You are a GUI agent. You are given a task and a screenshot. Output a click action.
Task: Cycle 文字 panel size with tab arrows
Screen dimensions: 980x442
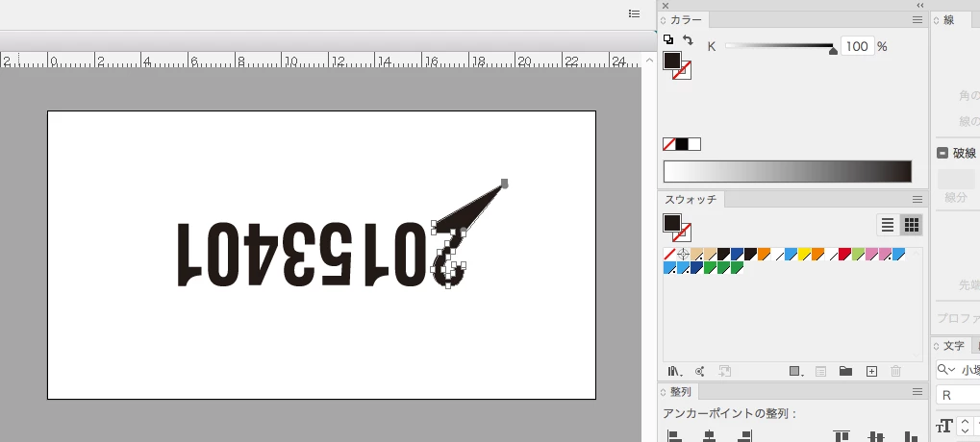(937, 346)
